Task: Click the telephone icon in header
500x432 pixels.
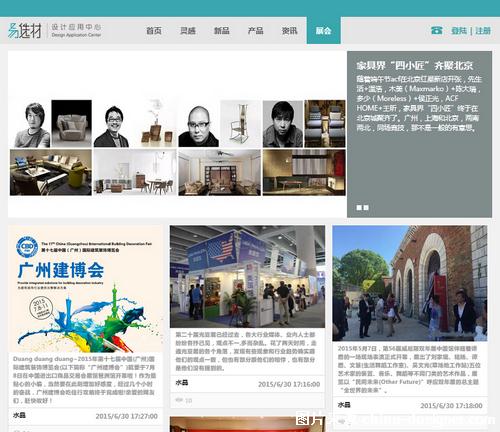Action: click(x=436, y=30)
